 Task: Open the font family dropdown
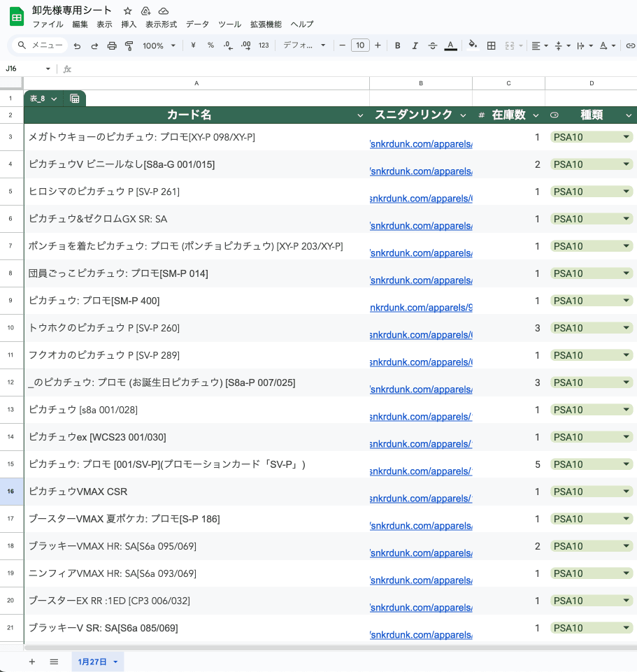tap(304, 45)
